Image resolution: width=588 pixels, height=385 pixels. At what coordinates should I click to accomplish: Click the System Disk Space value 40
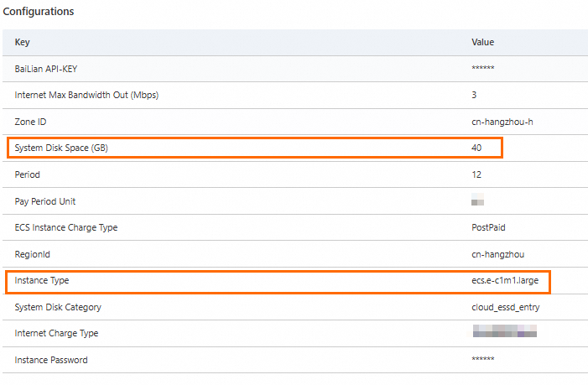(x=477, y=148)
